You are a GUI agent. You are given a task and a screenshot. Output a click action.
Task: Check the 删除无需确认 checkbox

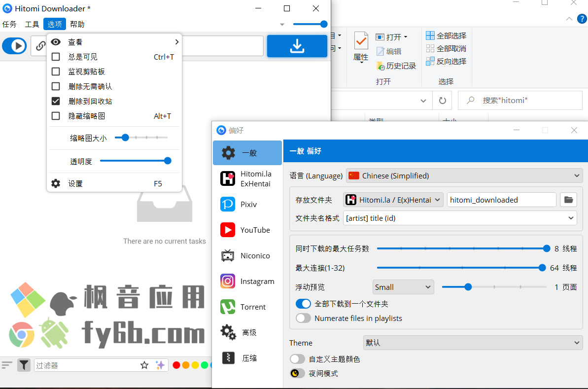(x=56, y=86)
